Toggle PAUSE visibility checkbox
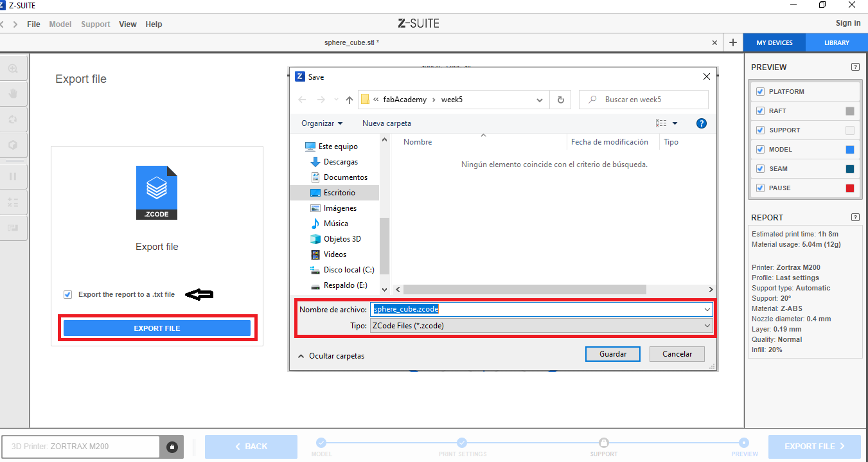 pos(760,188)
